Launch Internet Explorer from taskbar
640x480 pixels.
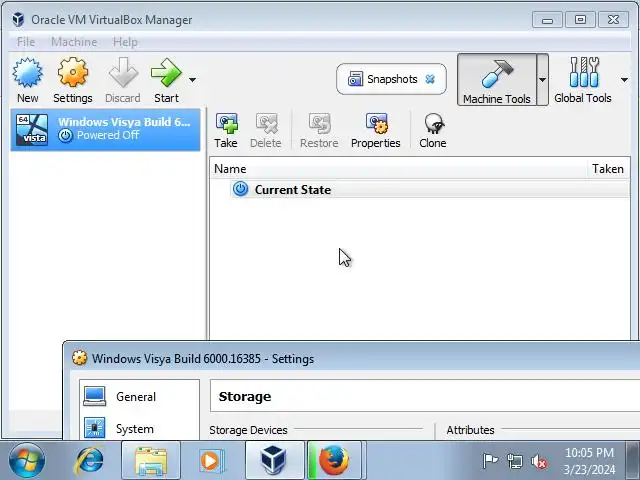click(89, 461)
